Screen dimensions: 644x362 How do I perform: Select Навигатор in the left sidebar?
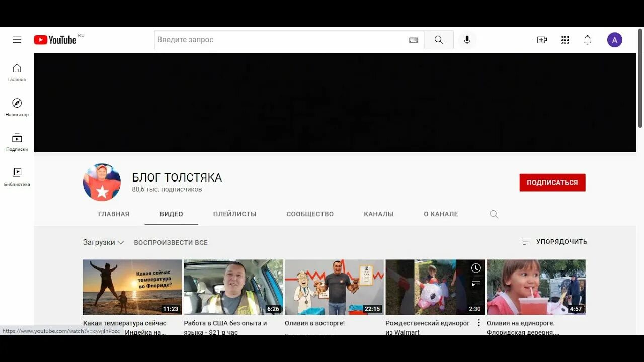point(17,106)
